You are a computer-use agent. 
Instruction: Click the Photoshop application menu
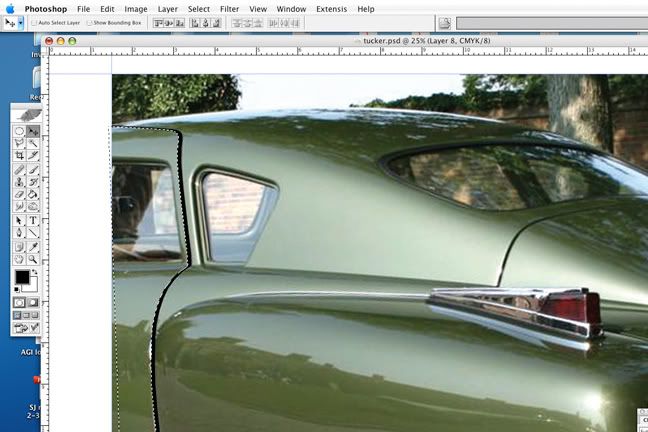48,8
